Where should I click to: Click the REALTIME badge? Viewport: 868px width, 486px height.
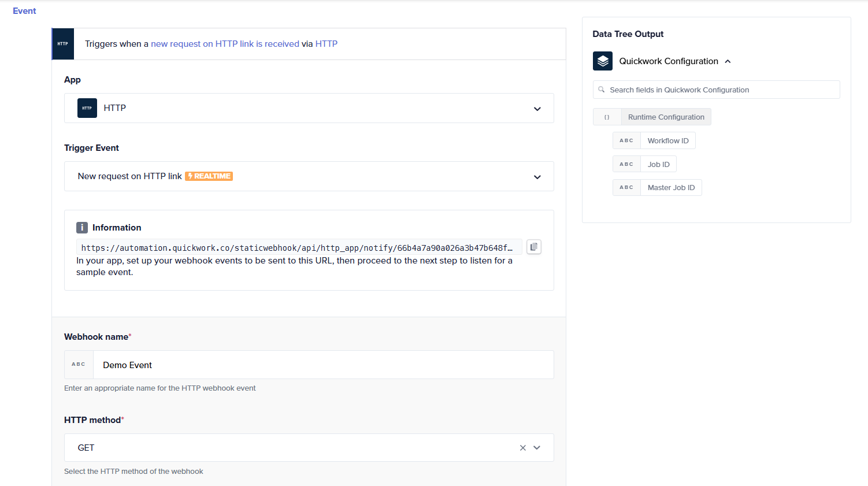pyautogui.click(x=209, y=176)
